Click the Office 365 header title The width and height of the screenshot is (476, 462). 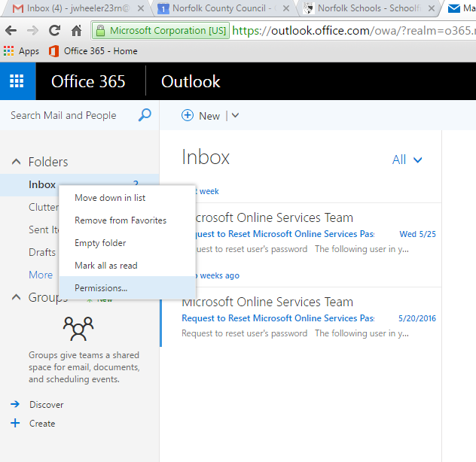[88, 81]
